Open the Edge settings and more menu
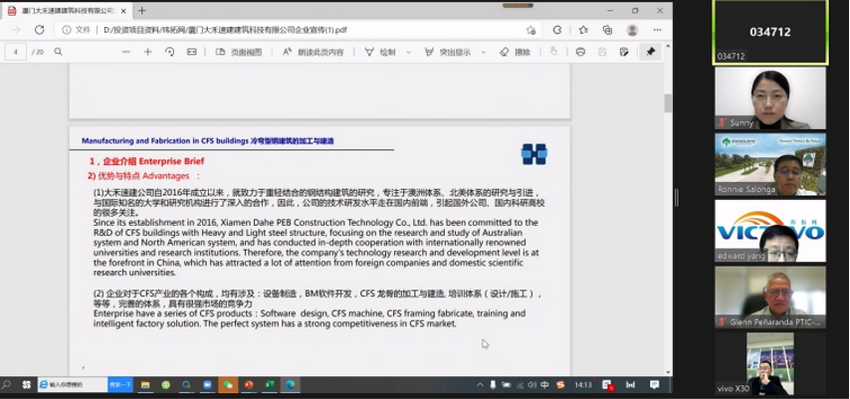This screenshot has height=399, width=850. point(657,30)
